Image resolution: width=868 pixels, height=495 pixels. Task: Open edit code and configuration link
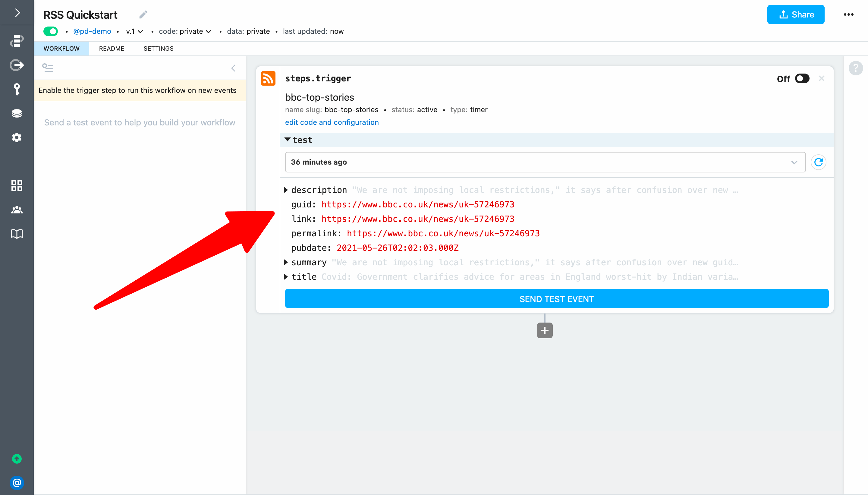coord(332,122)
